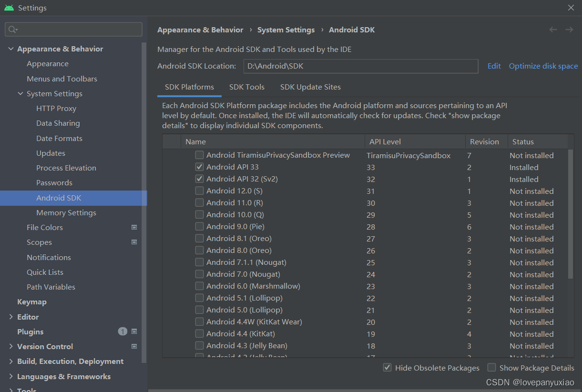This screenshot has height=392, width=582.
Task: Open Keymap settings
Action: point(32,302)
